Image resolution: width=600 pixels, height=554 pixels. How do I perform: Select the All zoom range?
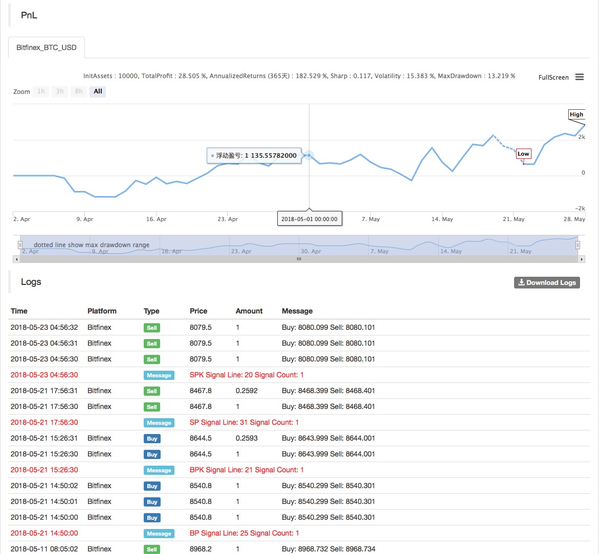tap(97, 92)
